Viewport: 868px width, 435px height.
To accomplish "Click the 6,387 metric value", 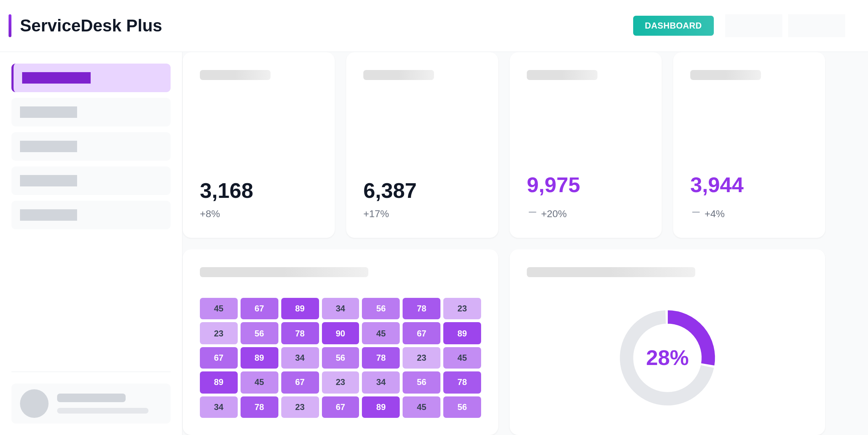I will 390,191.
